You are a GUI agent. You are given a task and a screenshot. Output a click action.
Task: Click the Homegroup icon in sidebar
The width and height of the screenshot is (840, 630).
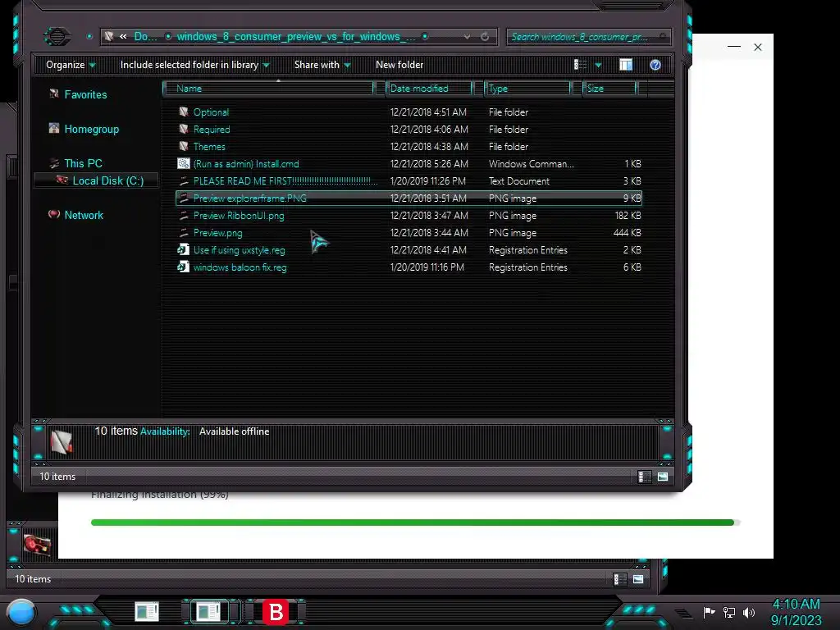click(x=53, y=129)
